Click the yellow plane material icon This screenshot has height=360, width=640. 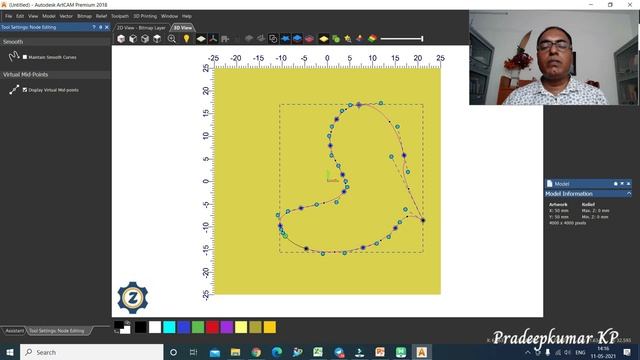pos(324,39)
